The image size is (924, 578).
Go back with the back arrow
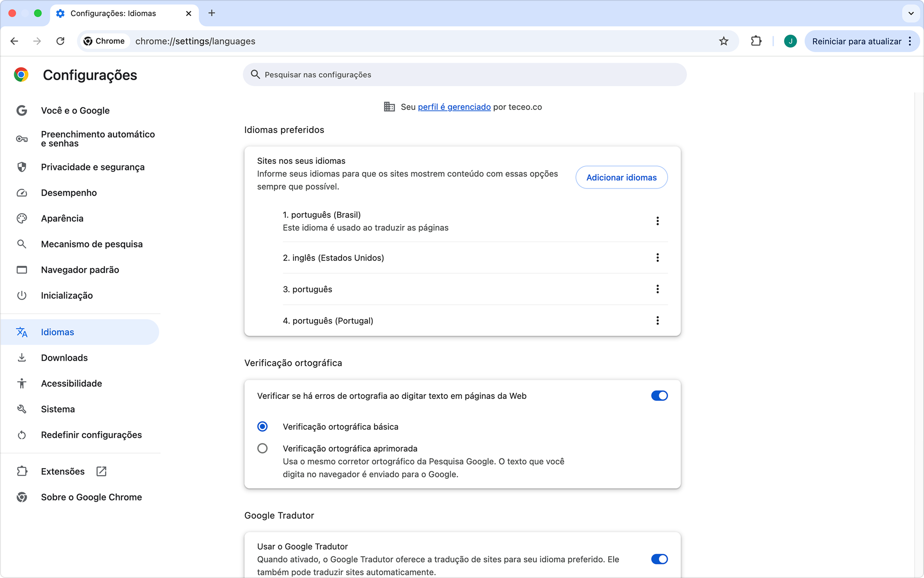pyautogui.click(x=14, y=41)
